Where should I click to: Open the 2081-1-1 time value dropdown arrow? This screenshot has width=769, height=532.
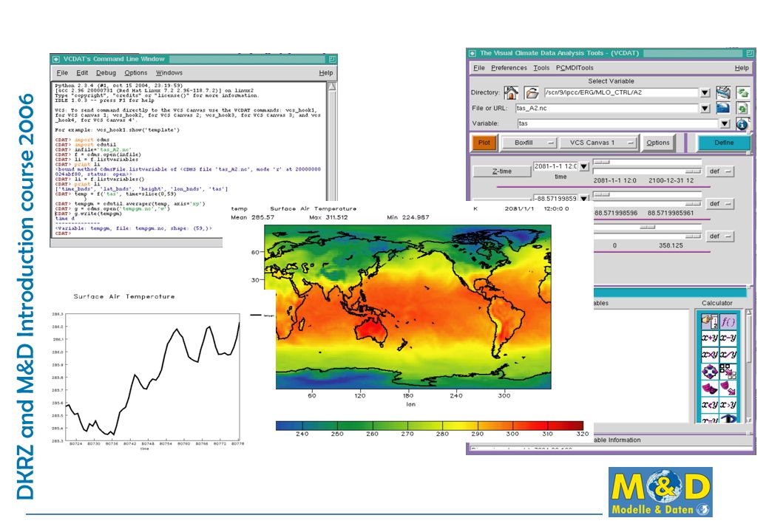click(x=583, y=166)
